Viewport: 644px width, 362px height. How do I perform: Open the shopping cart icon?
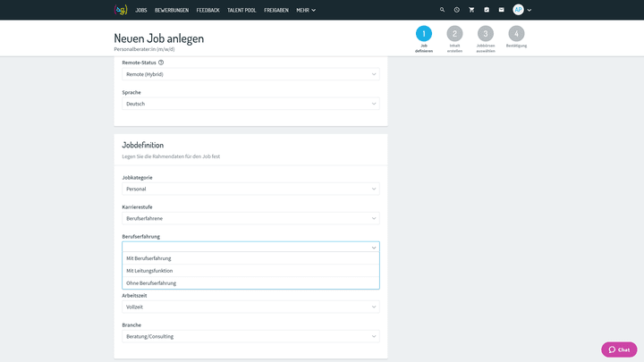(x=471, y=10)
